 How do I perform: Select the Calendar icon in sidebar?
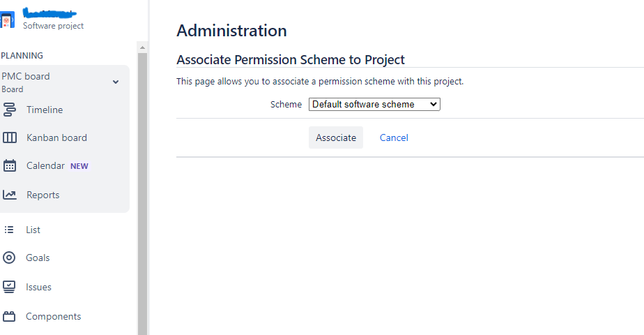(10, 165)
